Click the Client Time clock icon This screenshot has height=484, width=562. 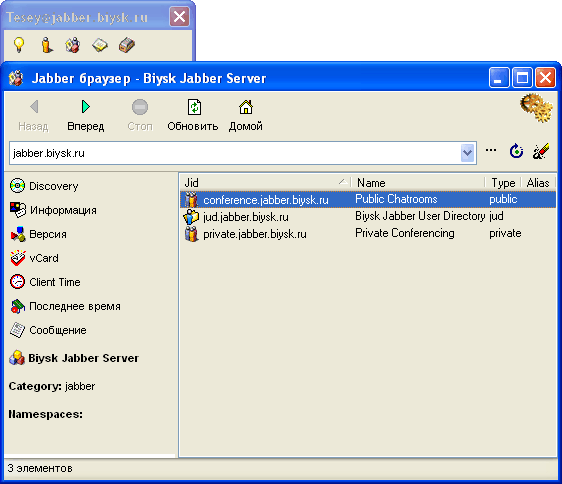coord(18,282)
